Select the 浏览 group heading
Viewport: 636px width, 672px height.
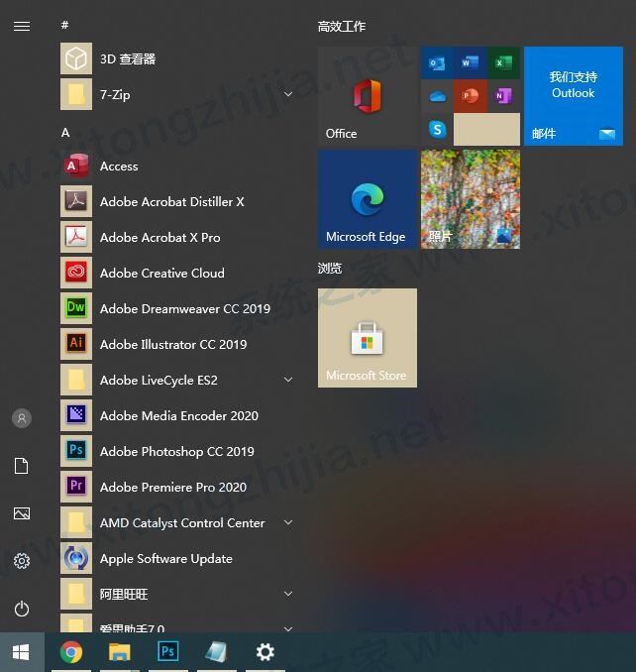coord(330,269)
